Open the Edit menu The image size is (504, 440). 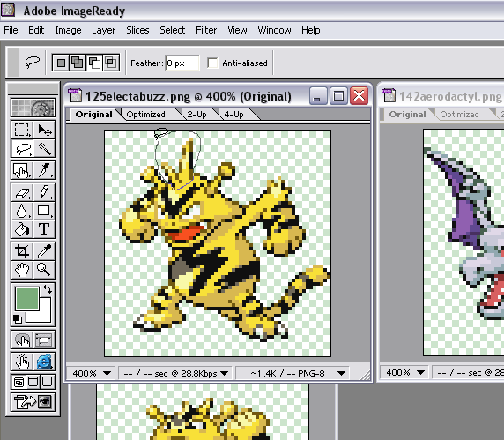(36, 30)
